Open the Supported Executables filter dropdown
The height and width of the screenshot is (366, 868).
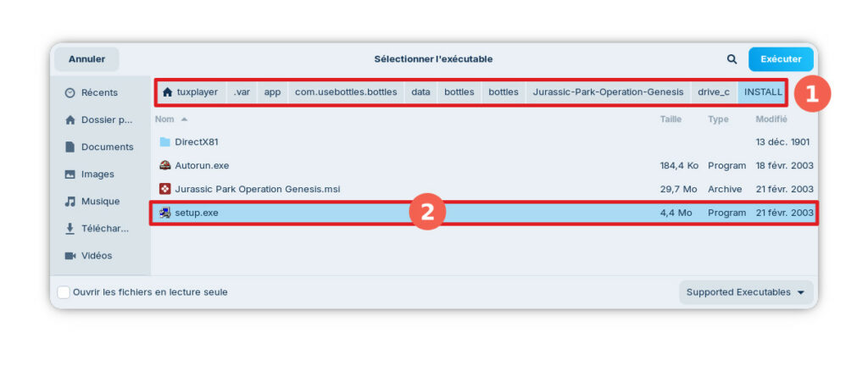[745, 292]
